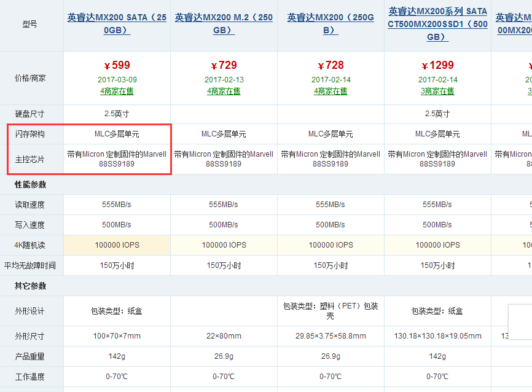Click the ¥1299 price
The image size is (532, 392).
tap(437, 65)
